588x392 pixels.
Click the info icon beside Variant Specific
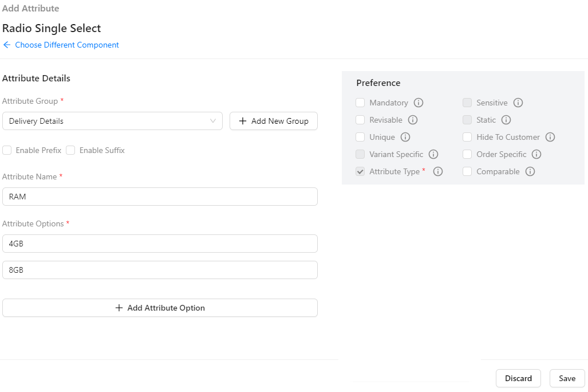click(433, 155)
